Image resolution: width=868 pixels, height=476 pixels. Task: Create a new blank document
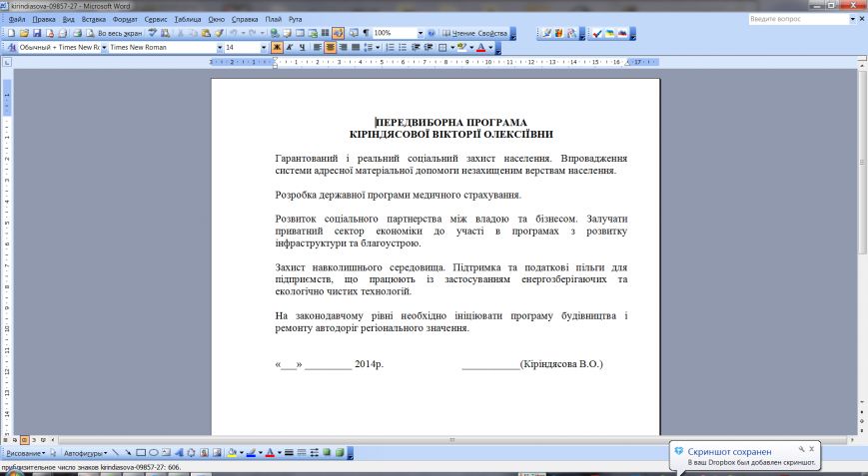[11, 33]
